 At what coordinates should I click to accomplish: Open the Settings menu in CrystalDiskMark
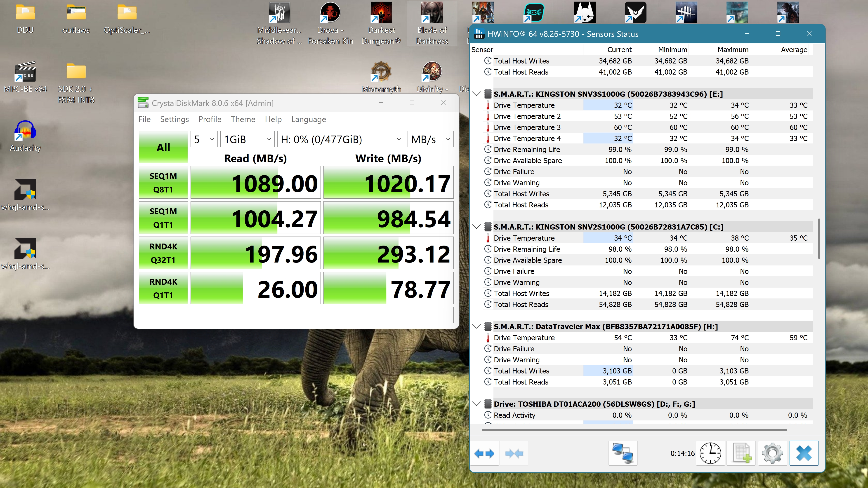pos(174,119)
